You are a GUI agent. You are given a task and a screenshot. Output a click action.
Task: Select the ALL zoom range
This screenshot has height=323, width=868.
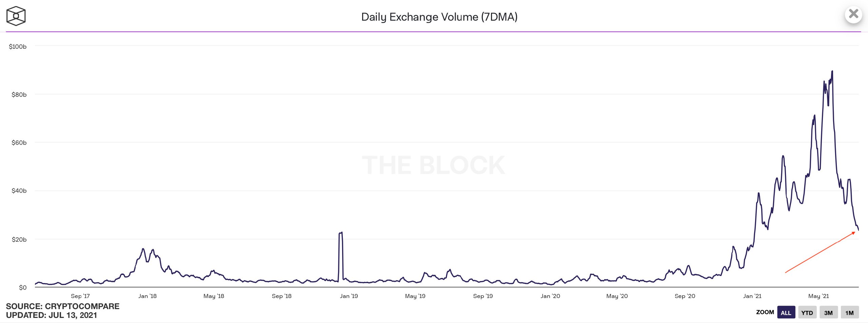click(x=786, y=313)
